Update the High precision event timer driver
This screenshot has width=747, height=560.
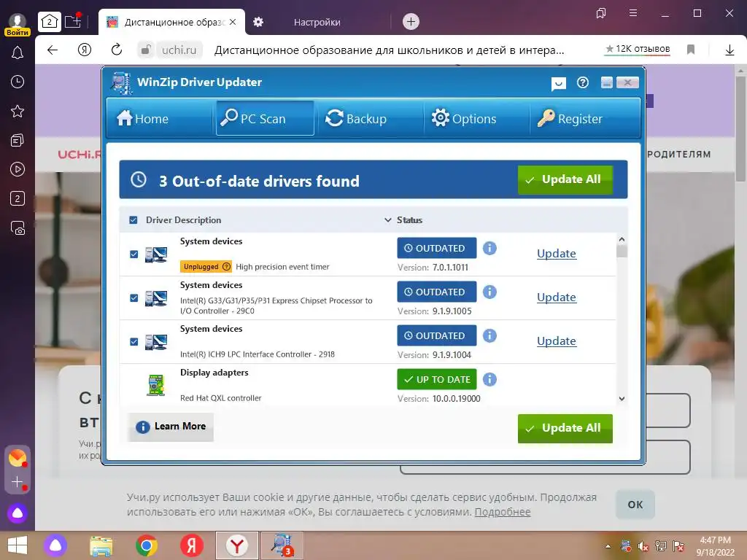tap(557, 253)
